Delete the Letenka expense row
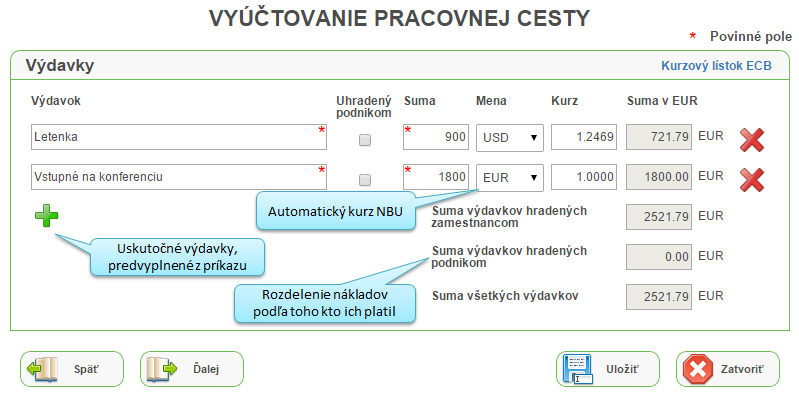Screen dimensions: 799x397 tap(752, 140)
